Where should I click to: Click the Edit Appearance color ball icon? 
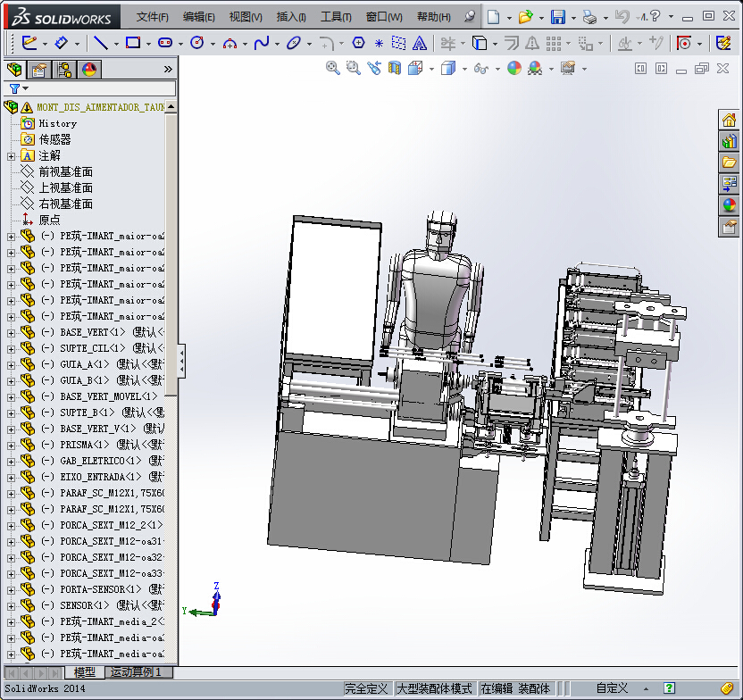(514, 68)
